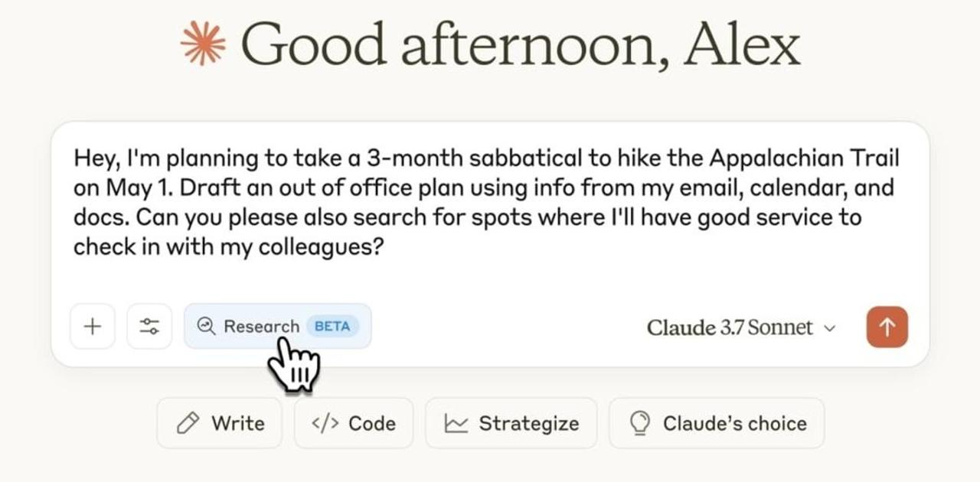The image size is (980, 482).
Task: Select the Write suggestion label
Action: pyautogui.click(x=238, y=423)
